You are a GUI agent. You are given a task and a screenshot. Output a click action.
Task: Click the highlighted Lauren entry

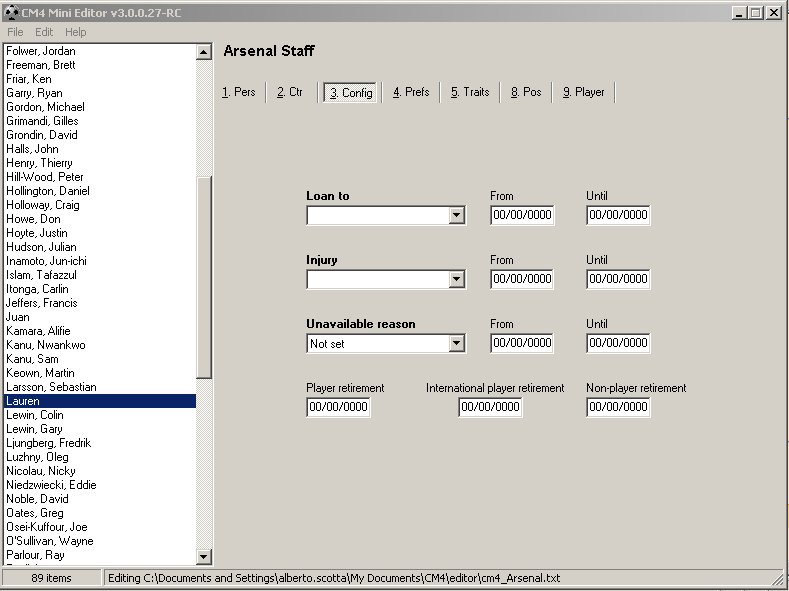tap(100, 401)
